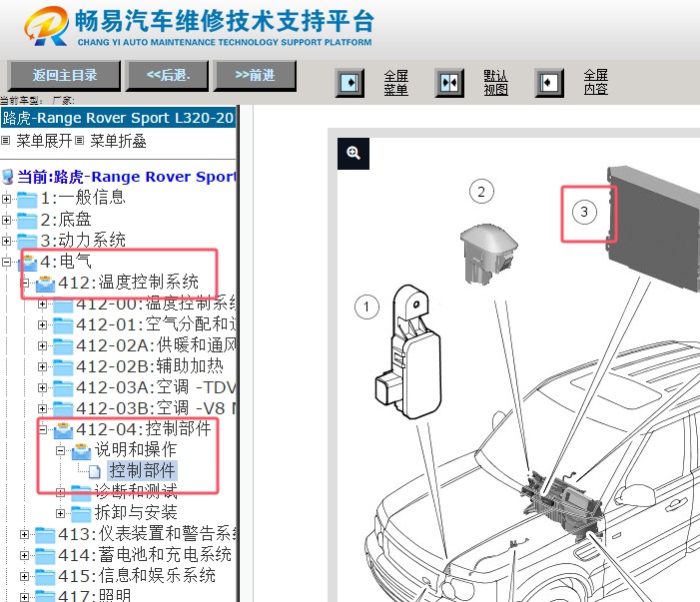Open the 控制部件 document page
Image resolution: width=700 pixels, height=602 pixels.
coord(143,470)
